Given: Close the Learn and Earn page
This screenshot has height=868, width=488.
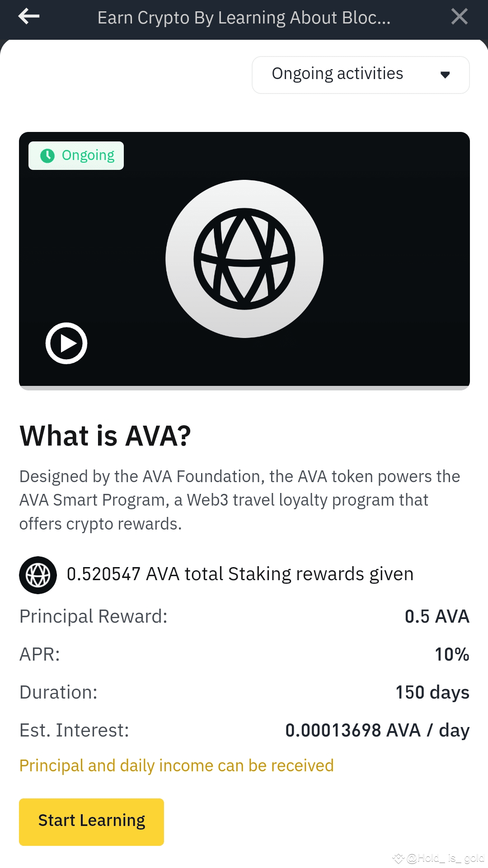Looking at the screenshot, I should (x=459, y=16).
